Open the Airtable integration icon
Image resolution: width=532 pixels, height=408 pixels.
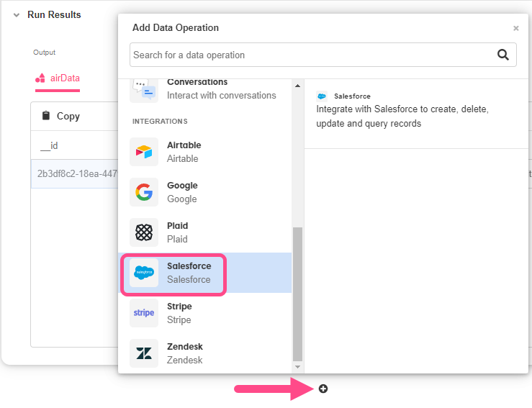(144, 152)
